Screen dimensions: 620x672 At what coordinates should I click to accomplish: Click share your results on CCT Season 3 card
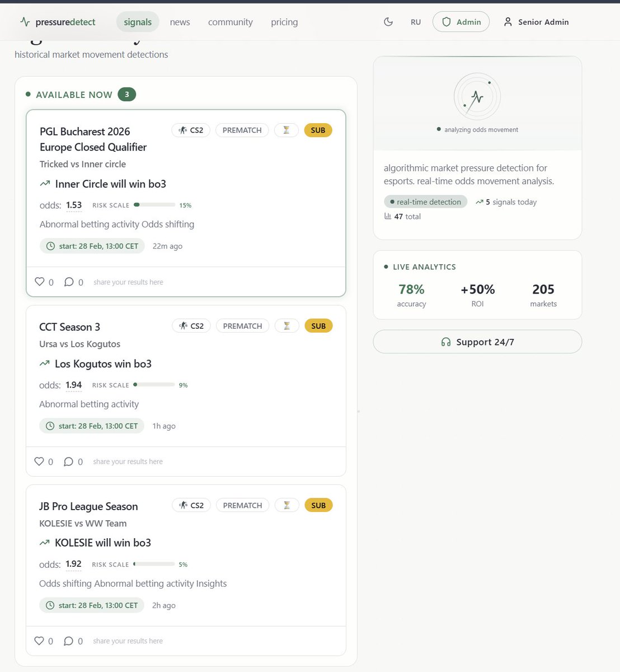128,461
